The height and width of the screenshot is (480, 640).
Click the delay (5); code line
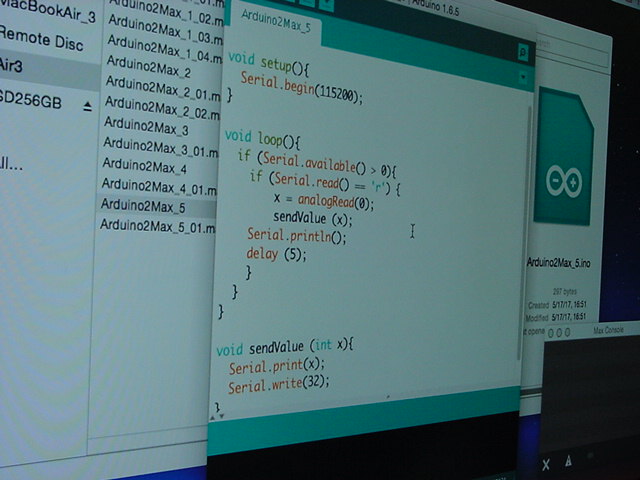pos(276,254)
